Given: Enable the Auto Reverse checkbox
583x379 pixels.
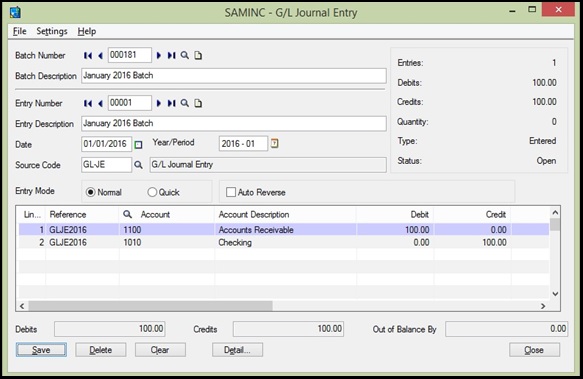Looking at the screenshot, I should click(x=231, y=192).
